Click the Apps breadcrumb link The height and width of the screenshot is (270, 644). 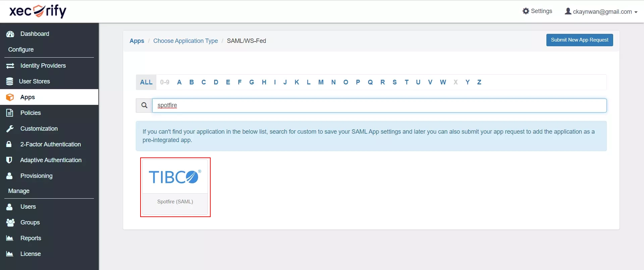137,41
